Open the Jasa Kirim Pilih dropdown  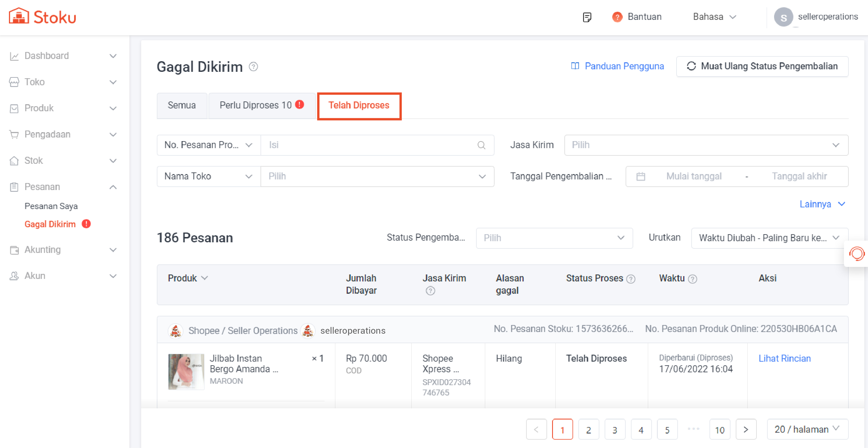706,145
